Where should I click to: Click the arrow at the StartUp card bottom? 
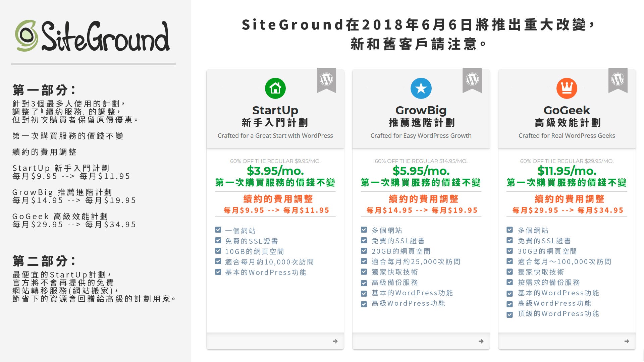tap(335, 341)
